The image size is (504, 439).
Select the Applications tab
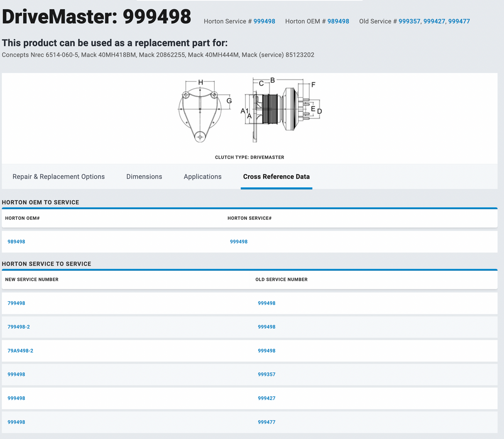tap(203, 177)
